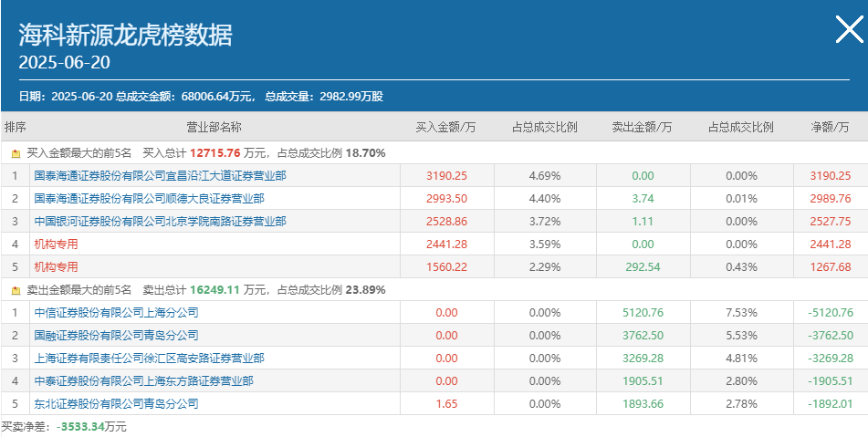The height and width of the screenshot is (437, 868).
Task: Click sell amount 1893.66
Action: [643, 403]
